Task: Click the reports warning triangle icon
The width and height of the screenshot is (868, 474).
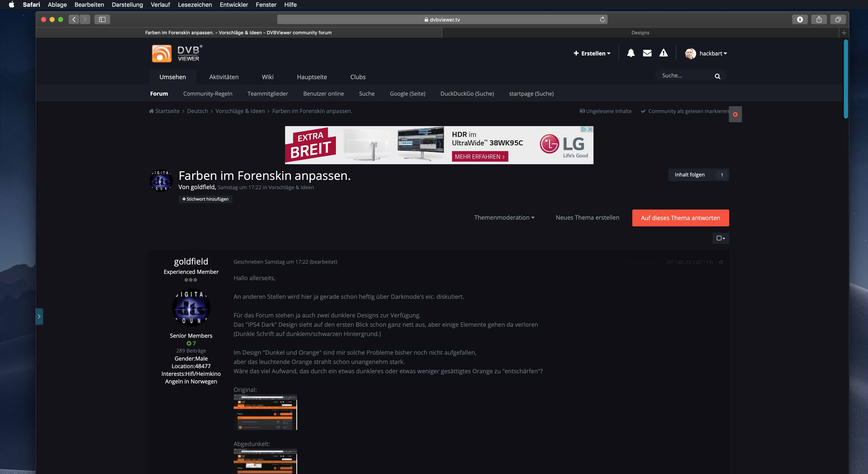Action: point(663,53)
